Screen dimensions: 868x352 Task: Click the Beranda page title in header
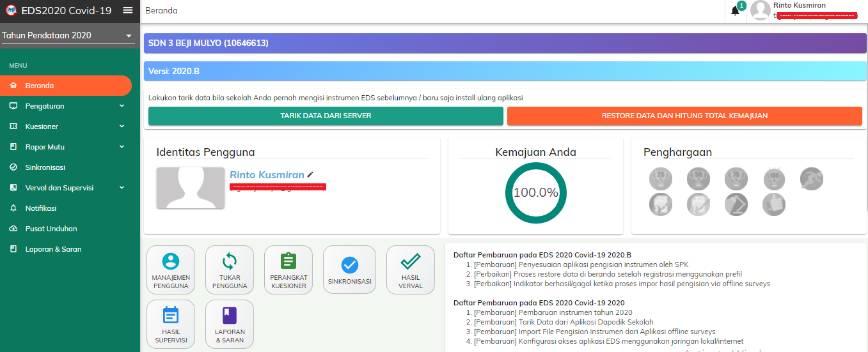click(161, 11)
